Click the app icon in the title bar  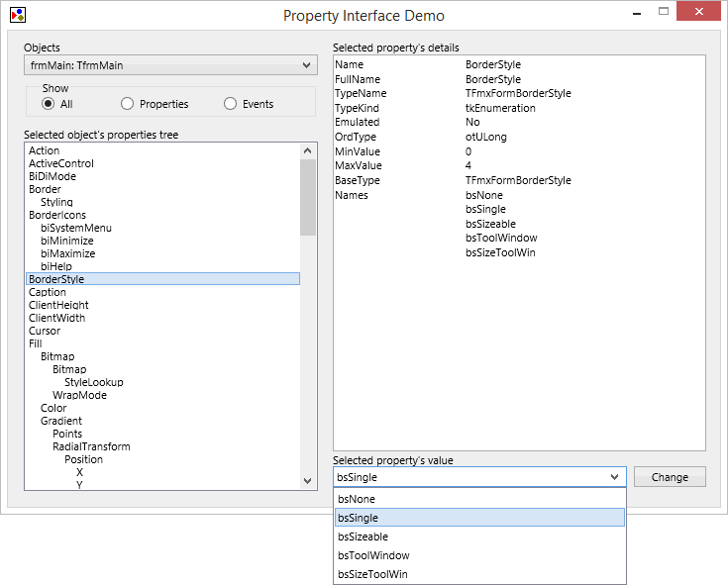pos(17,15)
